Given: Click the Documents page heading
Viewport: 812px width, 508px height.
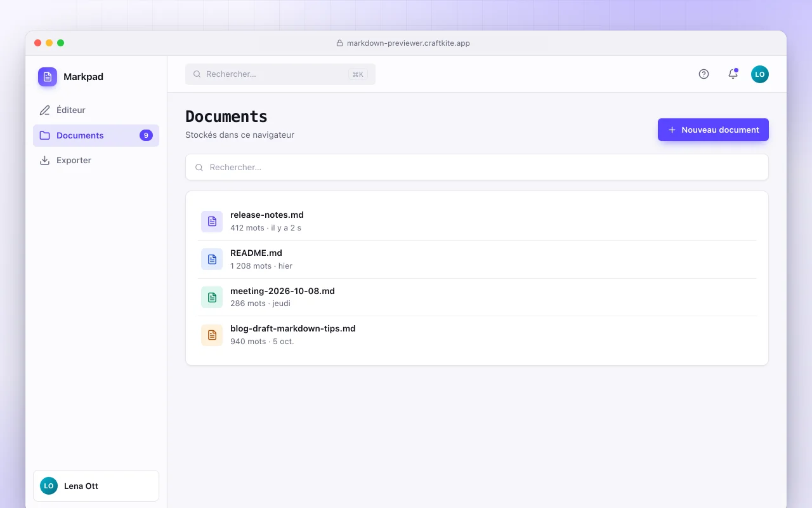Looking at the screenshot, I should [226, 117].
